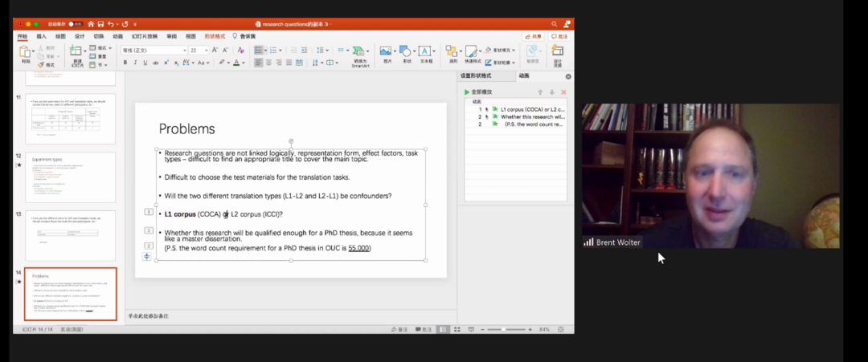Open the 动画 (Animations) ribbon tab
868x362 pixels.
118,36
